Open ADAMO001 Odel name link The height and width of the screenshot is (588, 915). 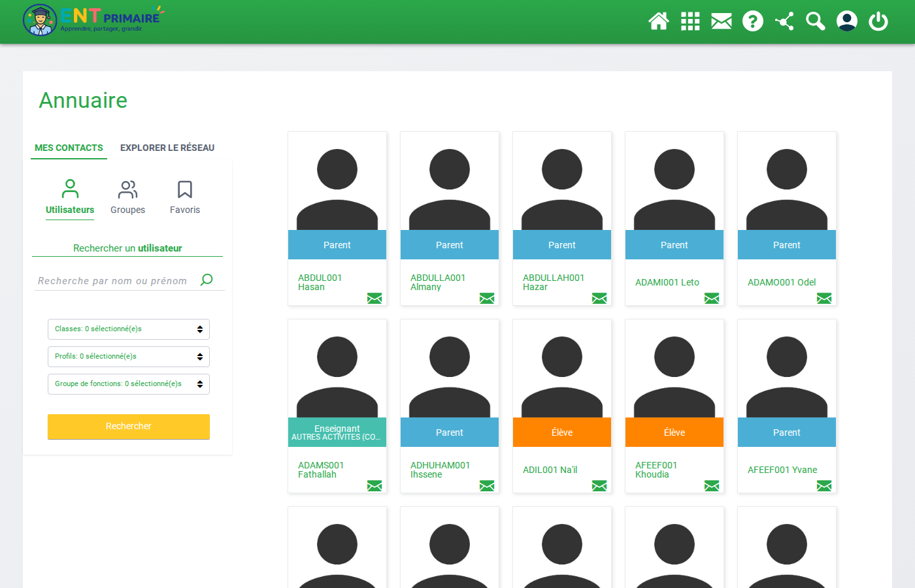[782, 282]
